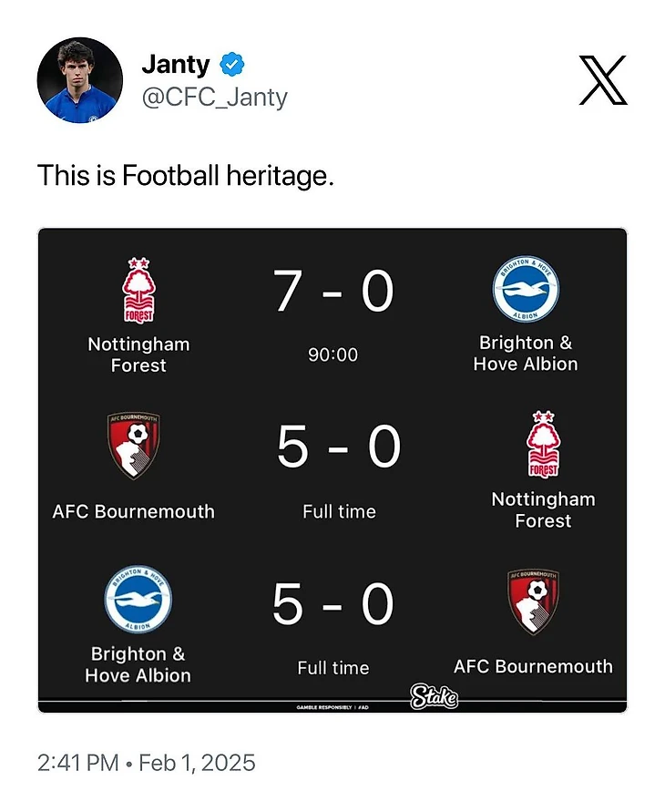The width and height of the screenshot is (665, 812).
Task: Click the 5 - 0 score below Bournemouth vs Forest
Action: 339,447
